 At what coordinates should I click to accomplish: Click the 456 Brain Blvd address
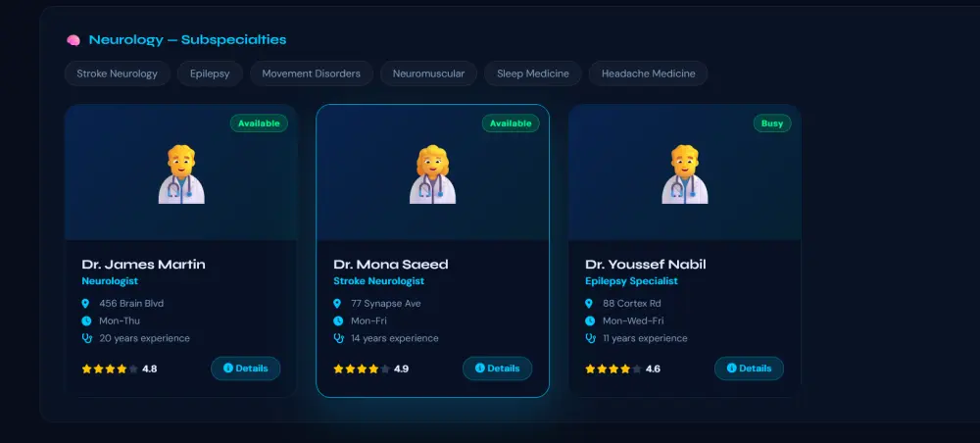coord(131,304)
